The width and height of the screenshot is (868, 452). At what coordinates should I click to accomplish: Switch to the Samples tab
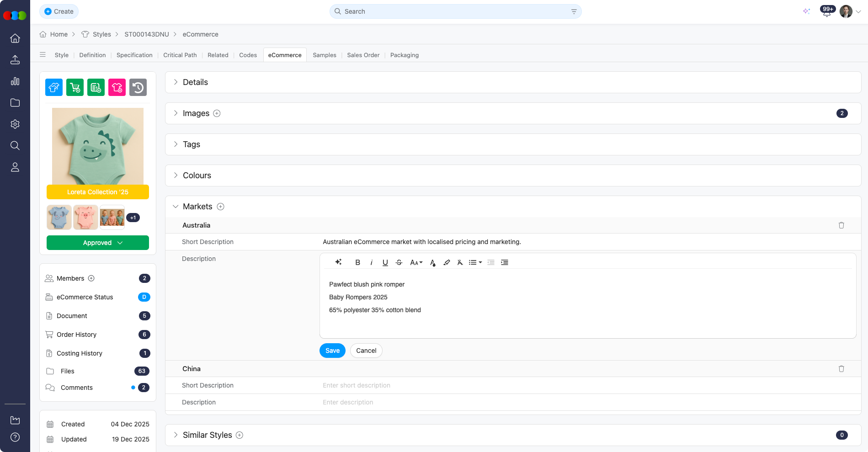click(324, 55)
